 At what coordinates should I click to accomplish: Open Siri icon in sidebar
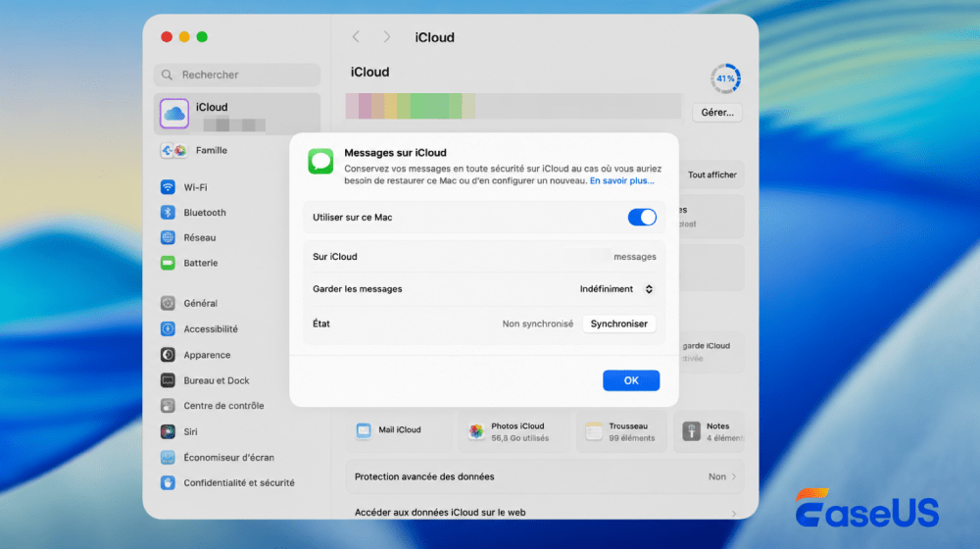click(x=168, y=431)
